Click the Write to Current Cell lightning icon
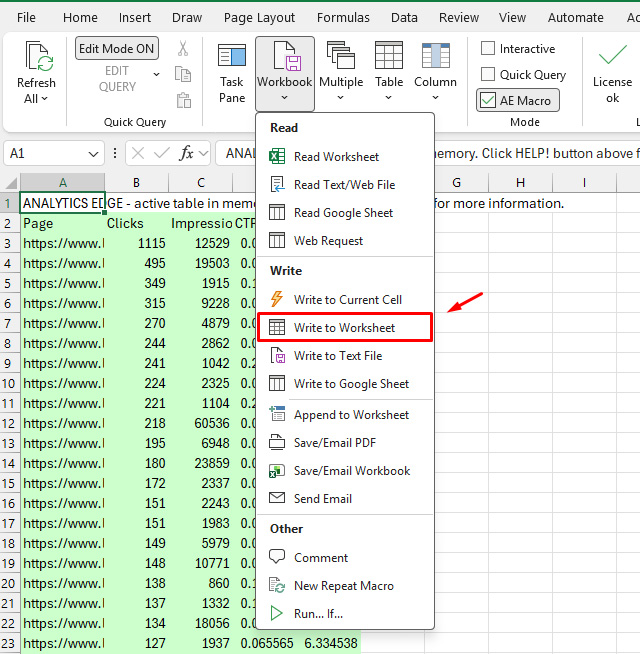 pyautogui.click(x=277, y=299)
